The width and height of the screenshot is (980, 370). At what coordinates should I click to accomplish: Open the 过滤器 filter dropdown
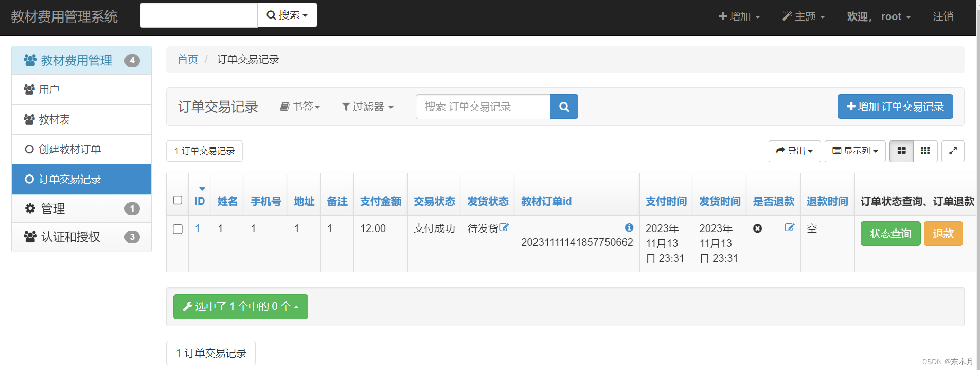(x=367, y=107)
